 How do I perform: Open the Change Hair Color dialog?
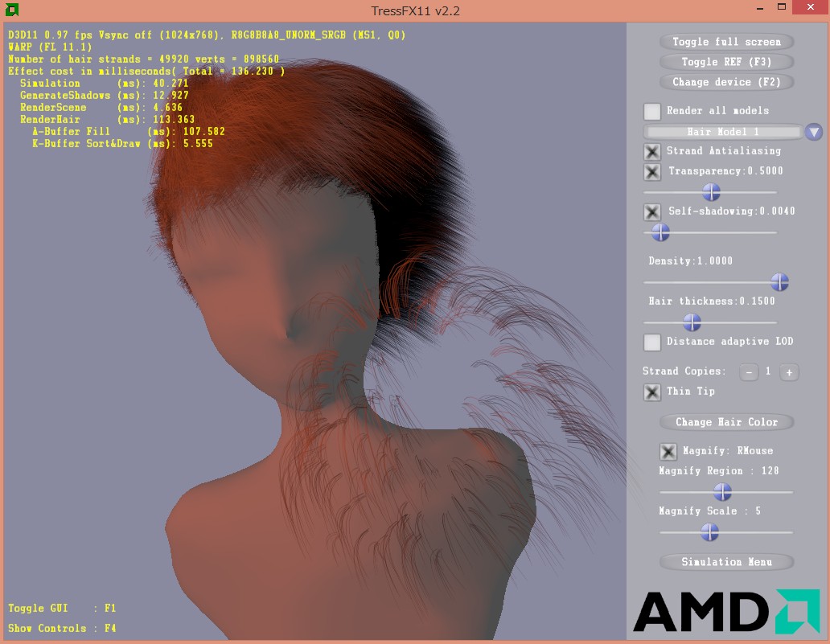[726, 421]
